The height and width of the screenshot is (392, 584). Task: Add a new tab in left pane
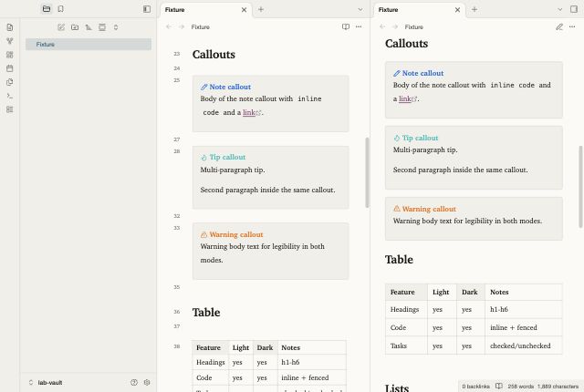pyautogui.click(x=261, y=9)
